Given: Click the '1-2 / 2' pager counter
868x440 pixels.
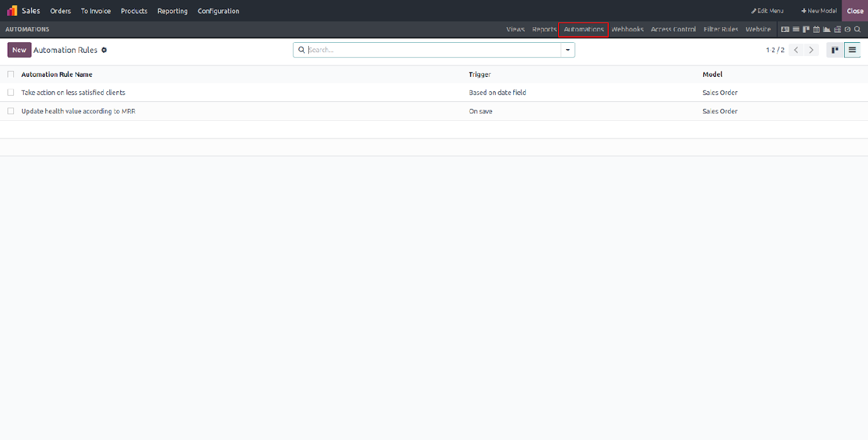Looking at the screenshot, I should click(x=775, y=50).
